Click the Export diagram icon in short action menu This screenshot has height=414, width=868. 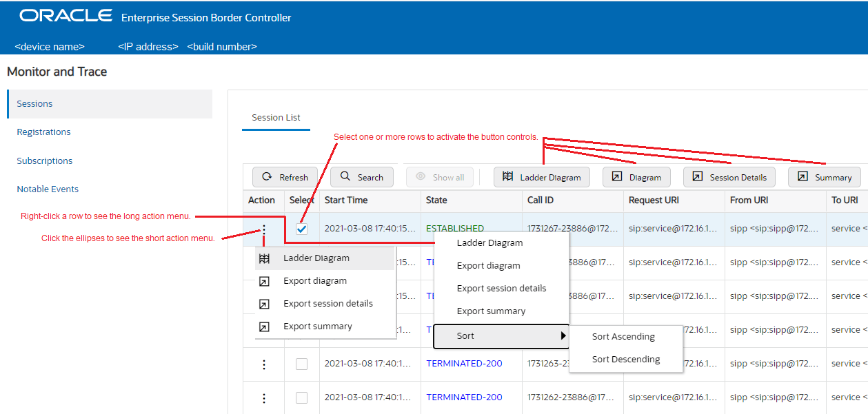click(263, 281)
